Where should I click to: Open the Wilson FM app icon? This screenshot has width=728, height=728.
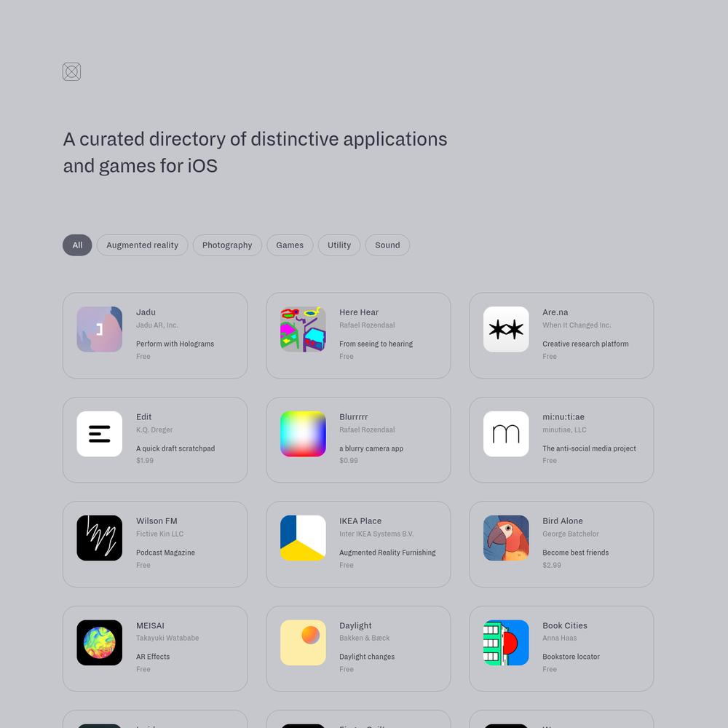click(99, 538)
